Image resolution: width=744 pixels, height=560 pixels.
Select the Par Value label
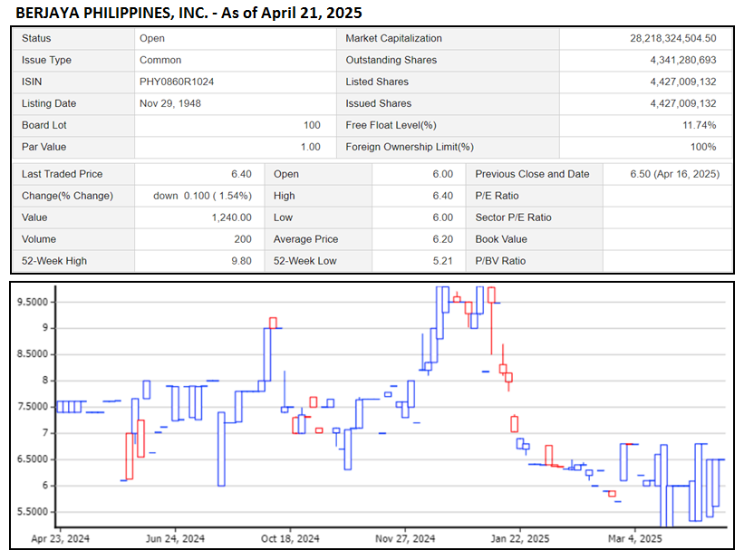coord(43,147)
